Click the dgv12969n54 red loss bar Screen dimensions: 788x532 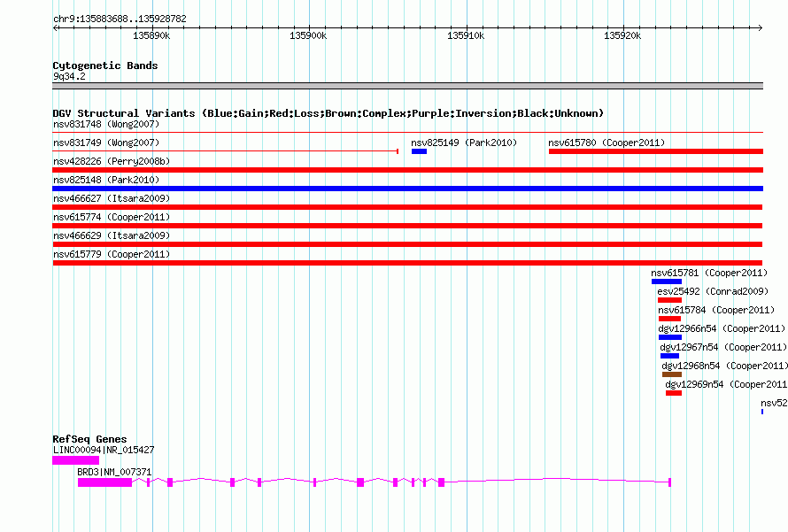point(674,393)
